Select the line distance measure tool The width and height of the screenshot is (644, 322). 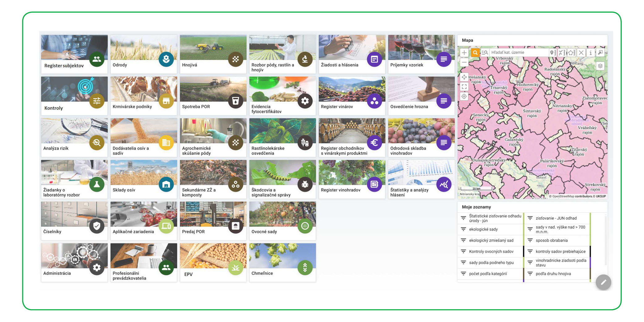561,53
